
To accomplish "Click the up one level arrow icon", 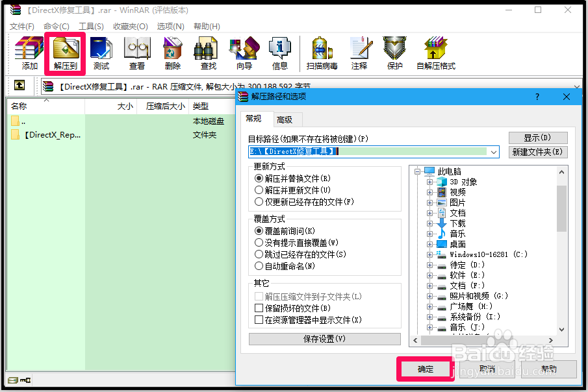I will coord(19,86).
